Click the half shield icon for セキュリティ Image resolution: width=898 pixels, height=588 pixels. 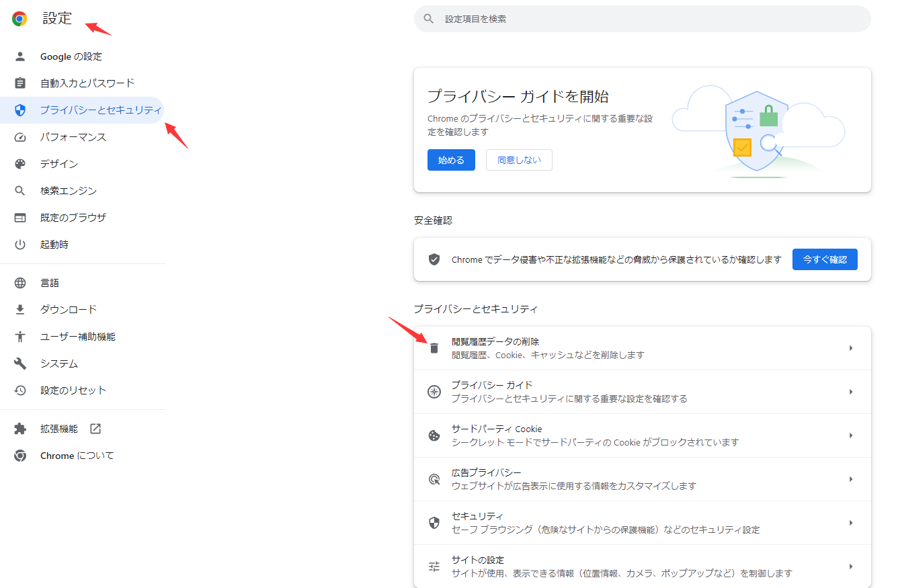tap(434, 523)
